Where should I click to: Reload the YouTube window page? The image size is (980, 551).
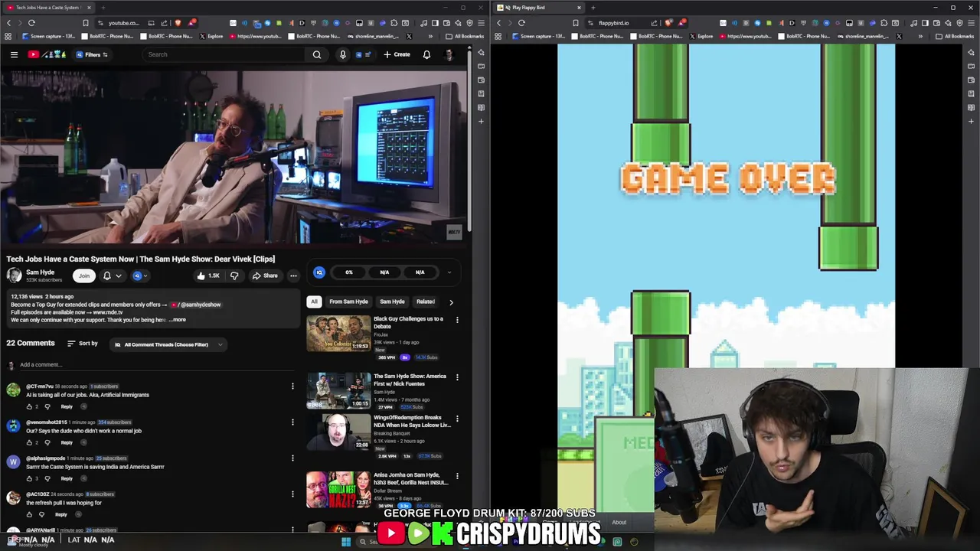pos(31,23)
